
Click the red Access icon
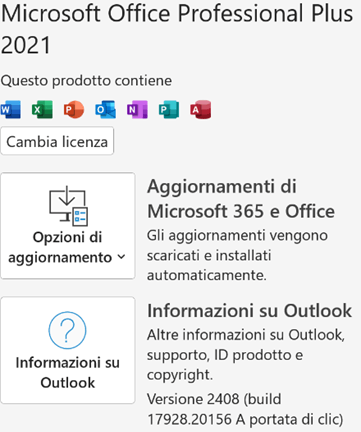point(201,109)
